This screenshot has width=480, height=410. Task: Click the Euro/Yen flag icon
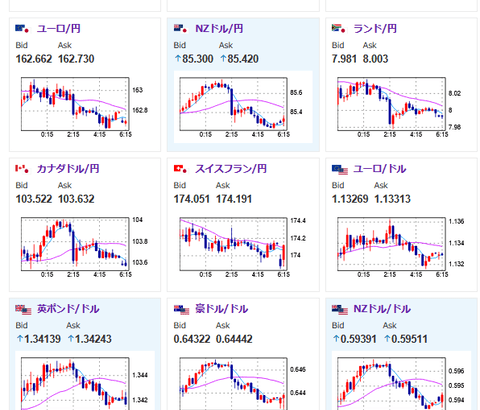coord(22,29)
